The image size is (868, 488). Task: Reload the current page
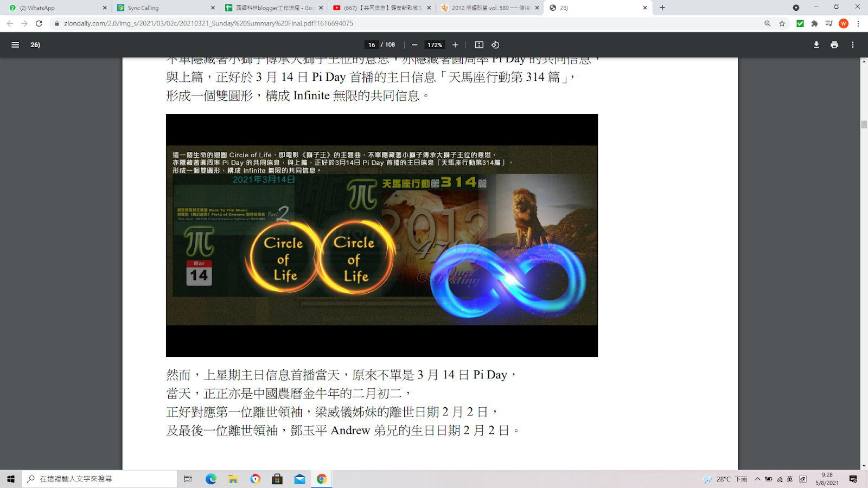pos(39,23)
